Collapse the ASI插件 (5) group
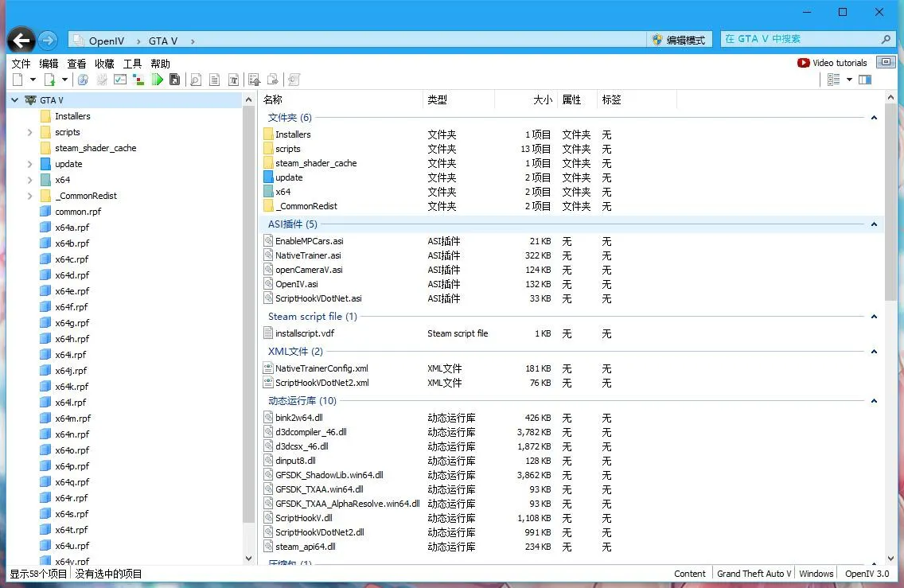 pyautogui.click(x=874, y=224)
